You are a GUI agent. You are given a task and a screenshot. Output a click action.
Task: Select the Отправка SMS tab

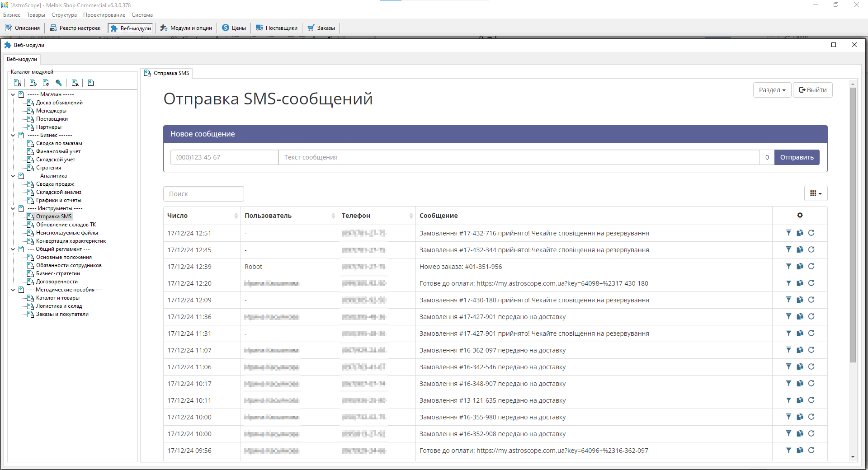pos(167,73)
